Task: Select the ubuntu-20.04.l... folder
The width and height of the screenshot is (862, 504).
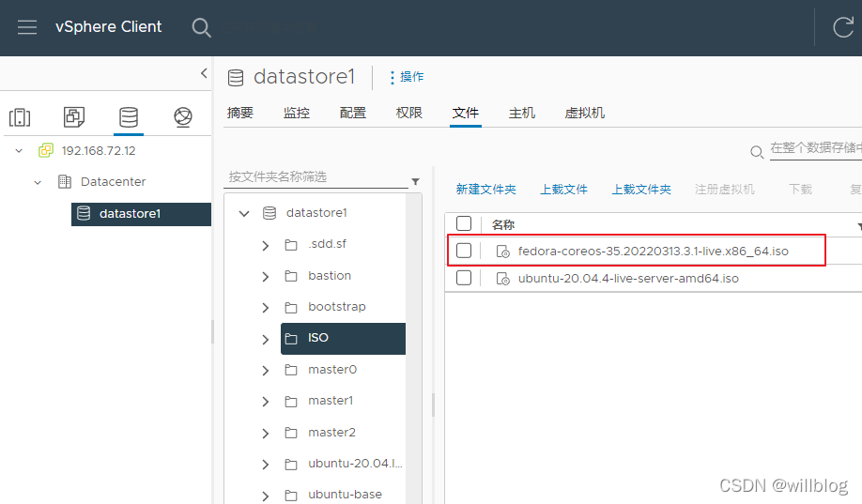Action: point(355,464)
